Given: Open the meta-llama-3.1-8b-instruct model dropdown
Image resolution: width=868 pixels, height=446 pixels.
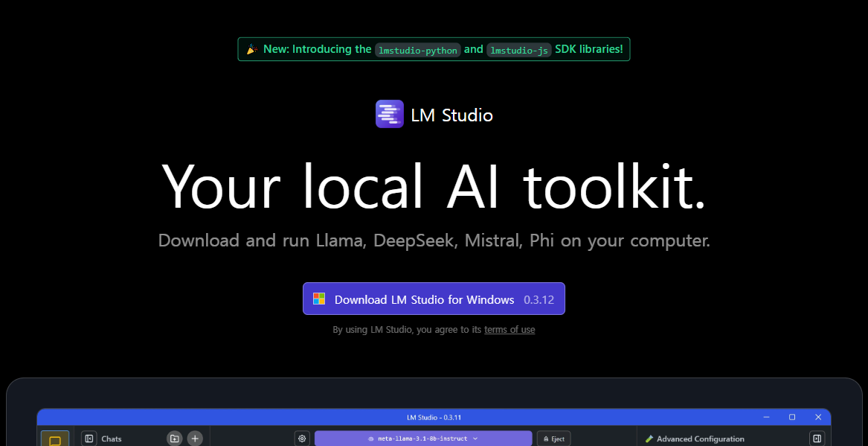Looking at the screenshot, I should point(423,439).
